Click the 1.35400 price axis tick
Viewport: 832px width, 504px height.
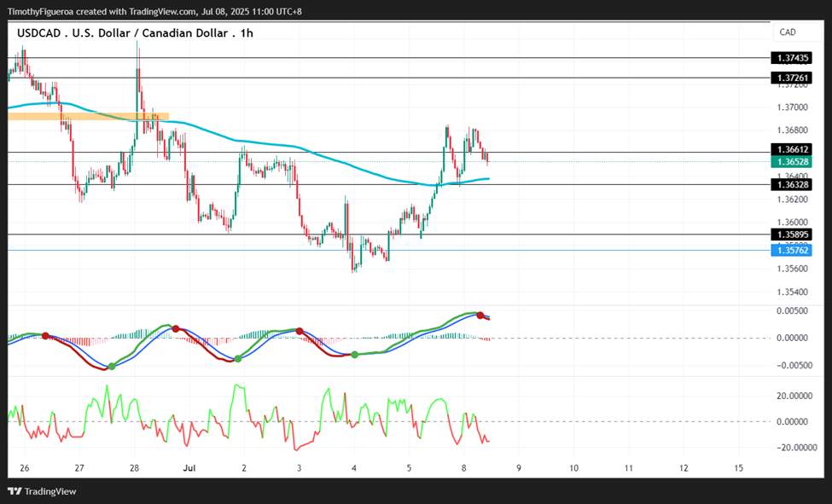pos(792,292)
